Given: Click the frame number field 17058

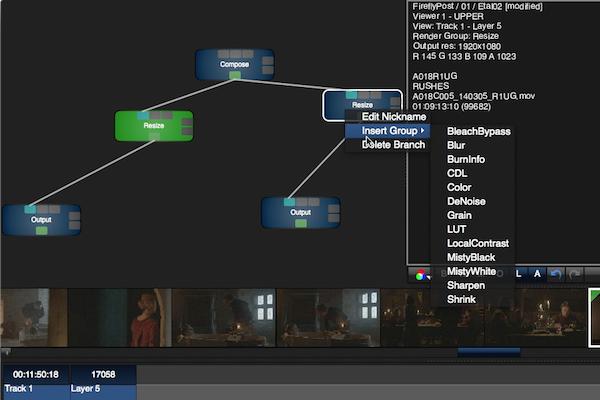Looking at the screenshot, I should tap(103, 374).
